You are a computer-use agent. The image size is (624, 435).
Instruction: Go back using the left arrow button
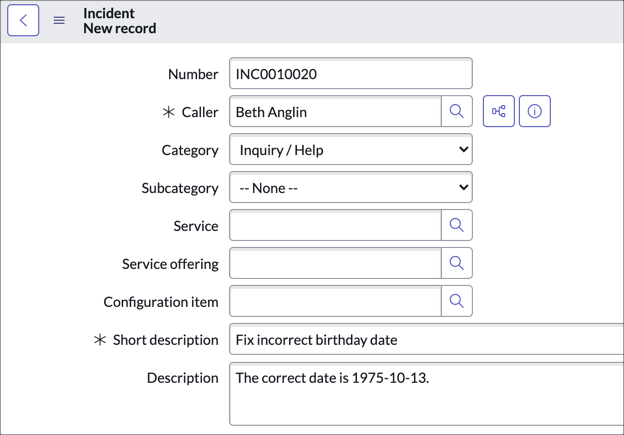point(23,20)
